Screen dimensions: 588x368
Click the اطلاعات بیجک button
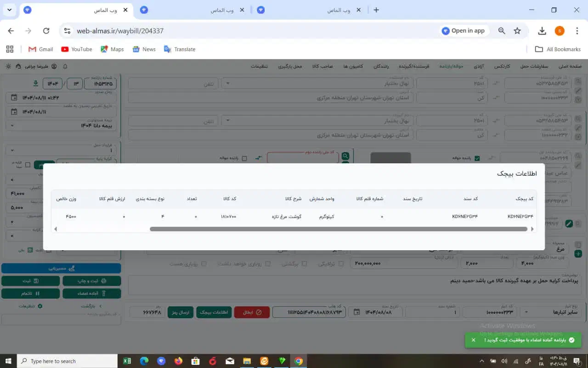coord(214,312)
